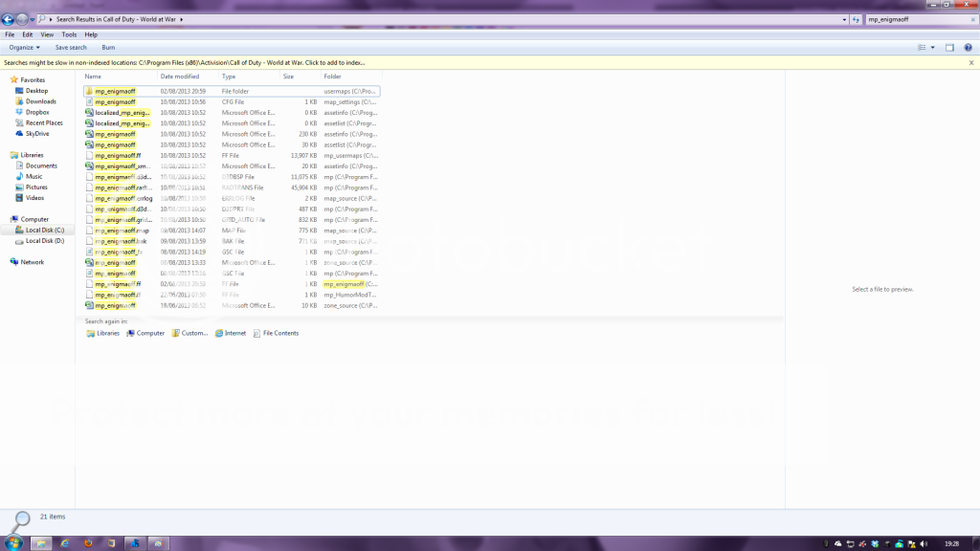
Task: Sort results by Date modified column
Action: coord(180,76)
